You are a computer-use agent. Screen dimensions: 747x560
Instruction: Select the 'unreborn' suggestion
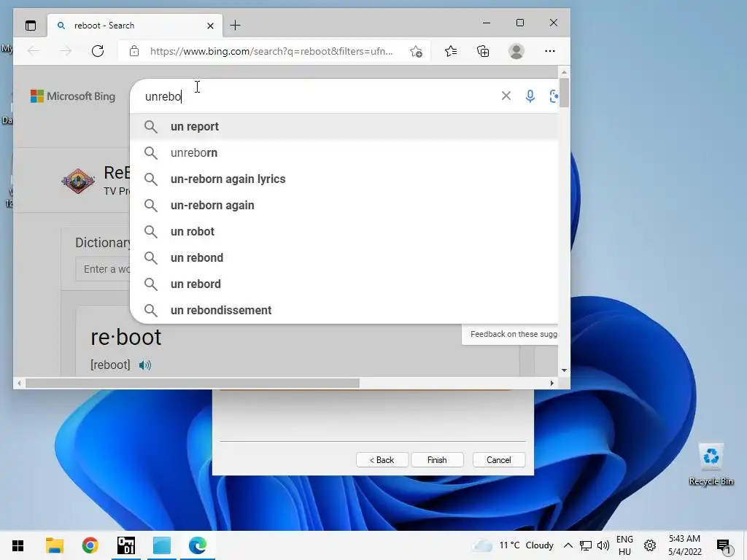coord(344,153)
